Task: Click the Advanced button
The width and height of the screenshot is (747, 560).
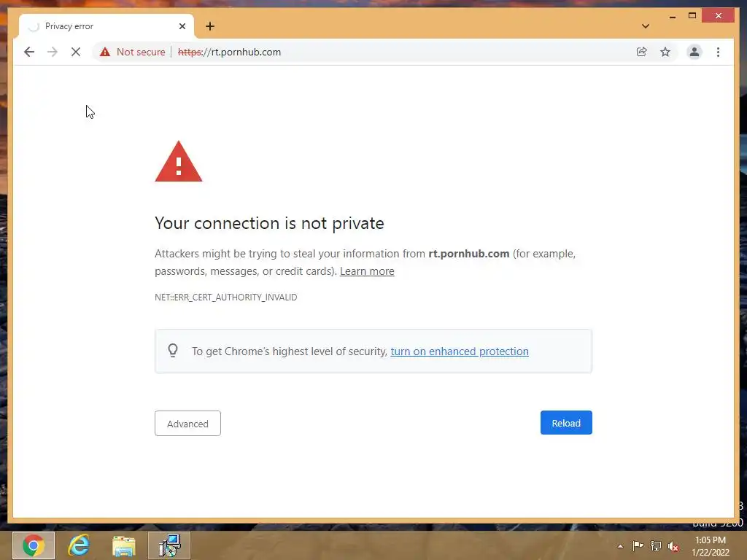Action: click(187, 424)
